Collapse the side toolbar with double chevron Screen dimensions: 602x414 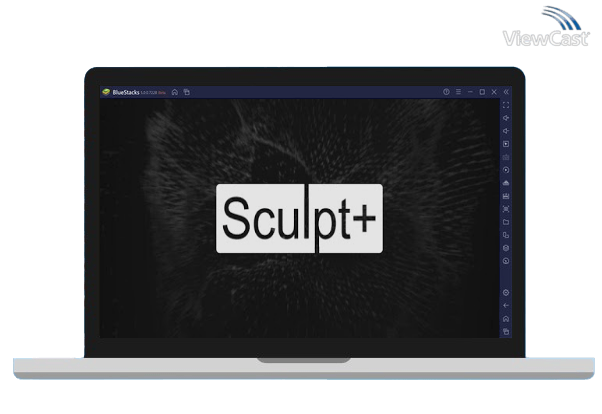pyautogui.click(x=506, y=92)
